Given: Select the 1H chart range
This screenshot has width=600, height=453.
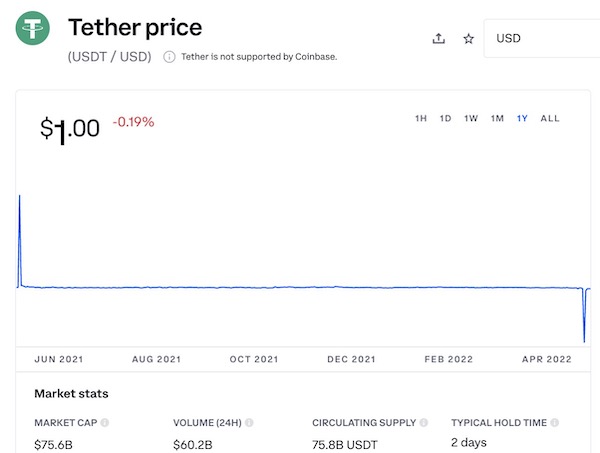Looking at the screenshot, I should coord(421,119).
